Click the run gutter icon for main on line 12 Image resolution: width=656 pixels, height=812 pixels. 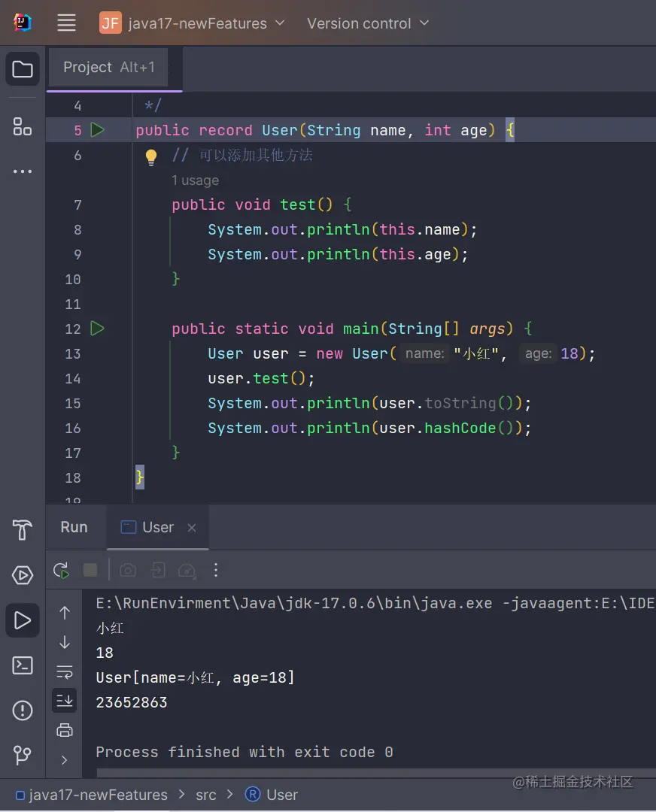97,329
